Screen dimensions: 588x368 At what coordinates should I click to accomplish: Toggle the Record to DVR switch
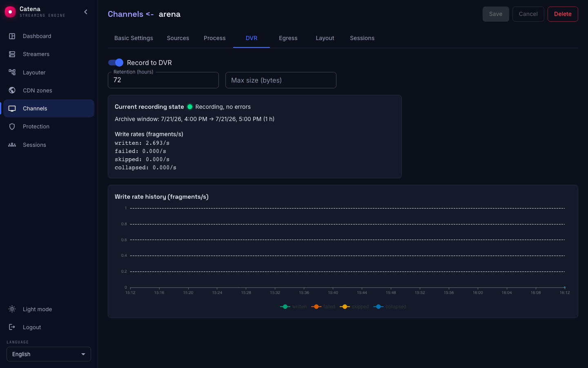tap(116, 63)
